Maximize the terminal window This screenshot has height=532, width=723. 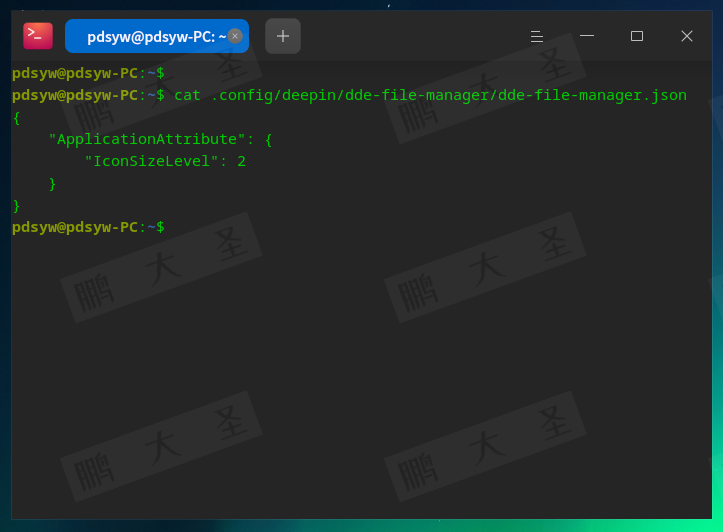pos(637,36)
